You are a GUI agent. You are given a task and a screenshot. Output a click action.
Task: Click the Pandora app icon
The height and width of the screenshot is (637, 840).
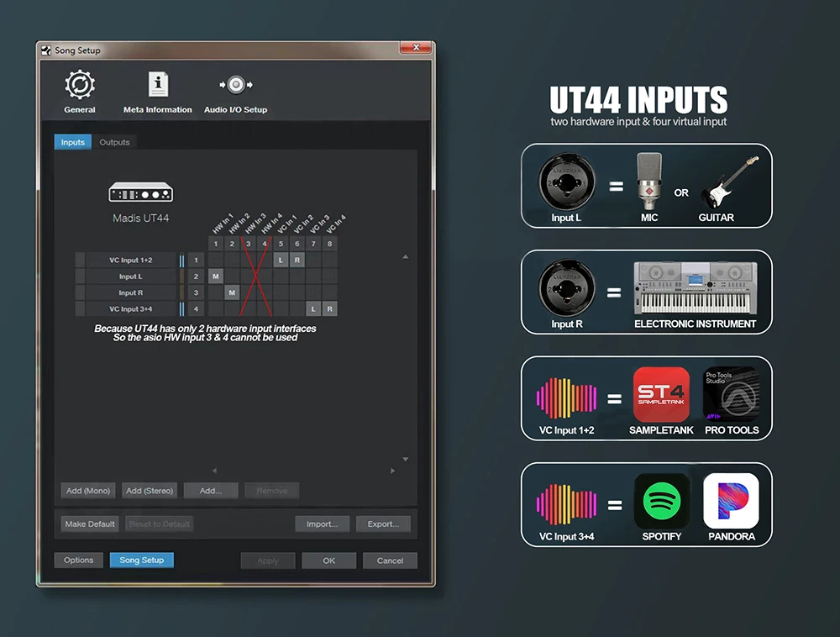(731, 502)
